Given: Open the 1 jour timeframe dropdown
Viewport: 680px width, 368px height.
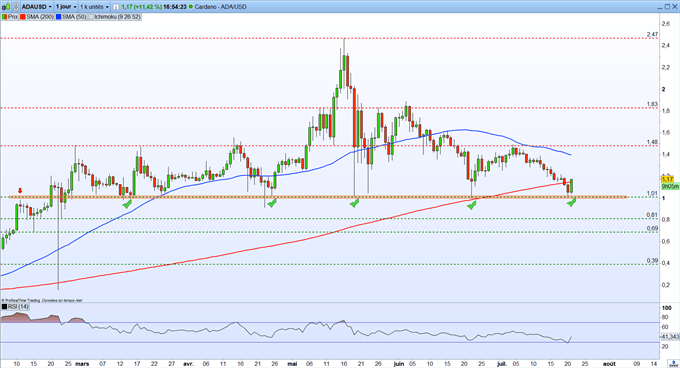Looking at the screenshot, I should coord(65,7).
